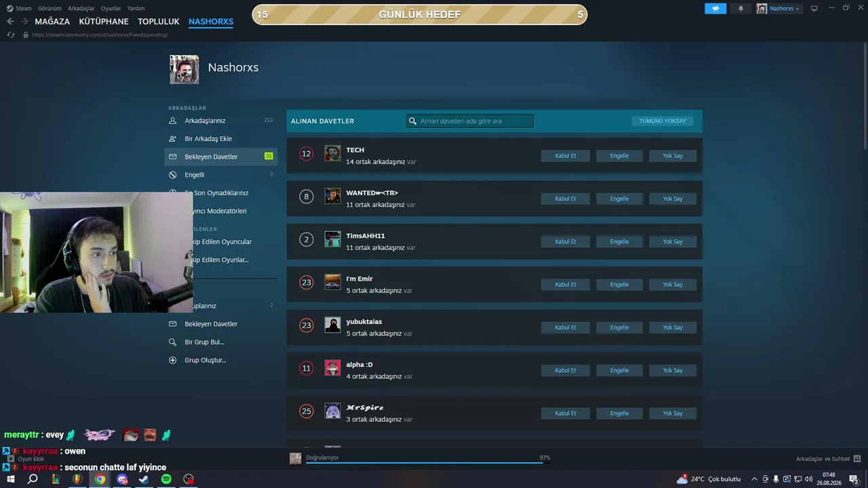Open the Görünüm menu
Image resolution: width=868 pixels, height=488 pixels.
50,8
